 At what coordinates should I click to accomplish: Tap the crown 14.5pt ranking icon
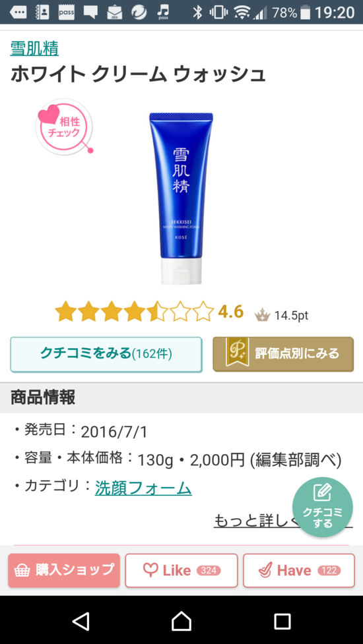[x=262, y=314]
